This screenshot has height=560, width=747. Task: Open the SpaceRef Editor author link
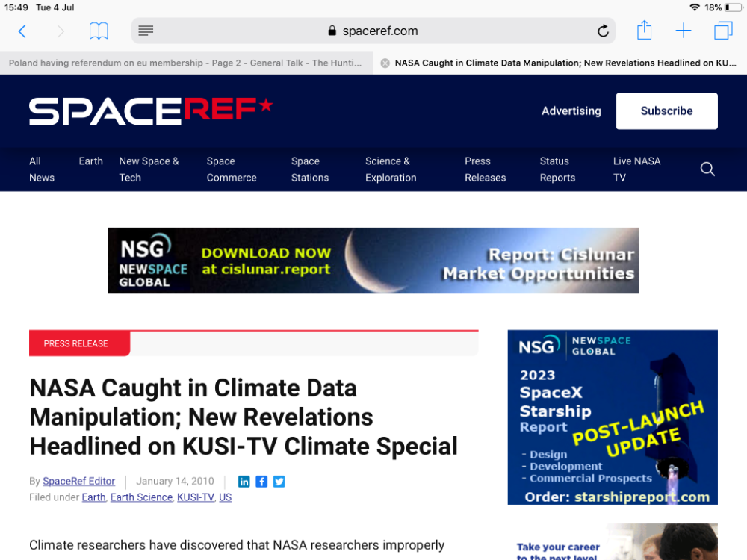(x=78, y=482)
